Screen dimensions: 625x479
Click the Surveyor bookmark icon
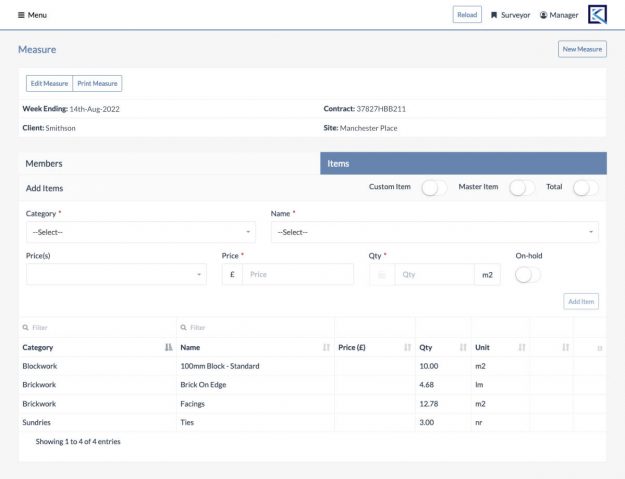tap(494, 15)
